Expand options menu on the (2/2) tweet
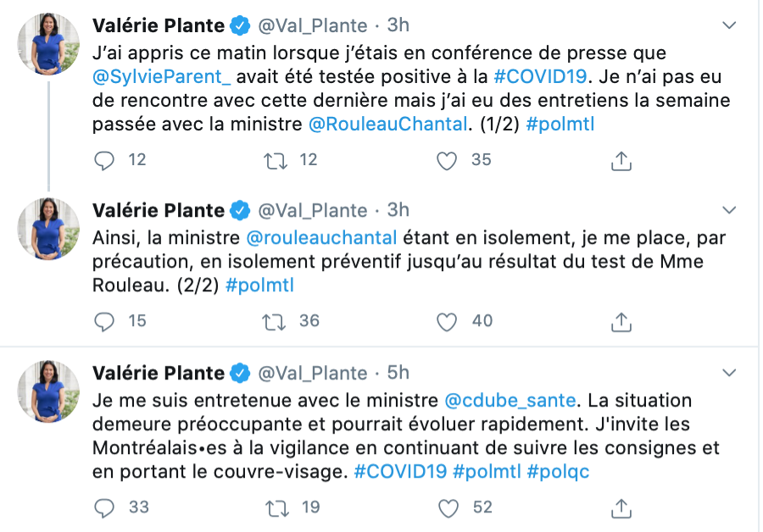763x532 pixels. pos(728,210)
